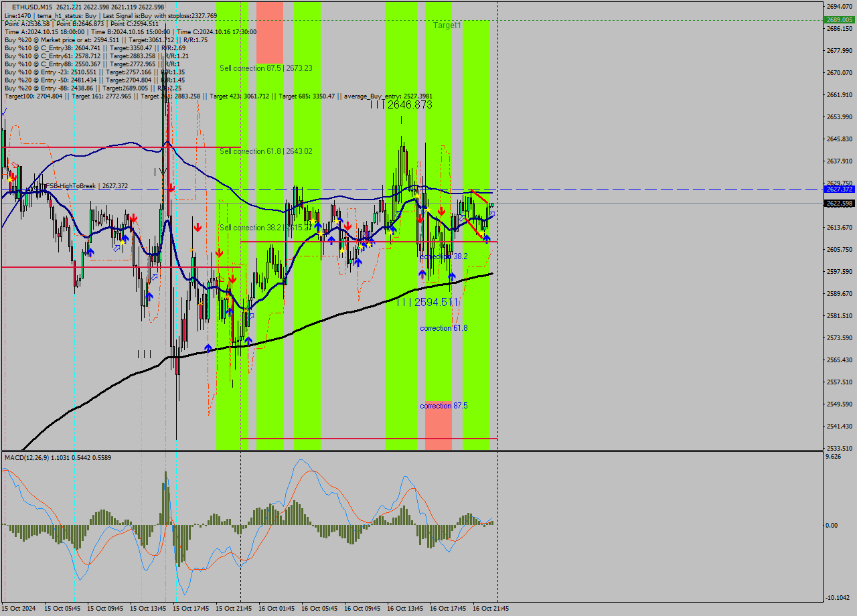This screenshot has height=616, width=857.
Task: Click the 'Buy %10 @ C_Entry88' line
Action: coord(92,64)
